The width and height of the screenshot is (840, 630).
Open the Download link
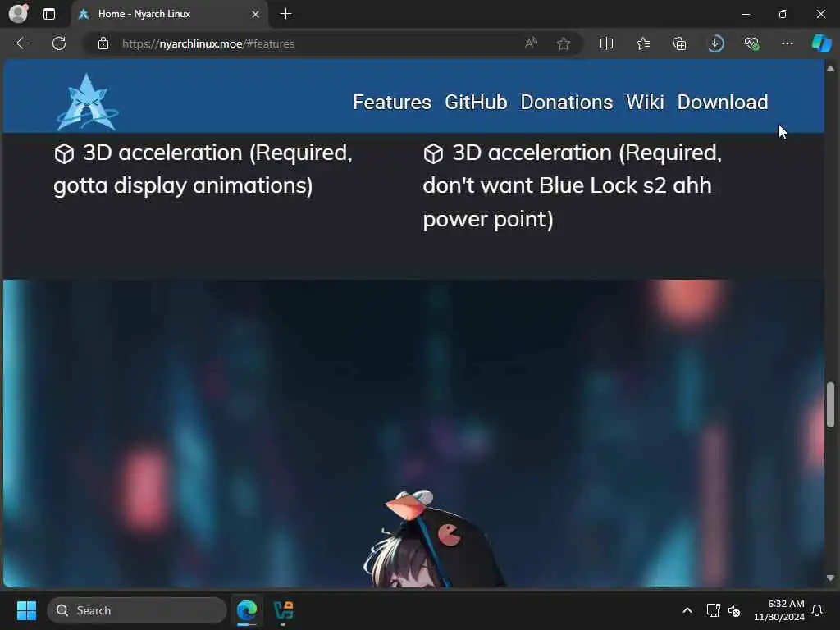click(x=723, y=102)
